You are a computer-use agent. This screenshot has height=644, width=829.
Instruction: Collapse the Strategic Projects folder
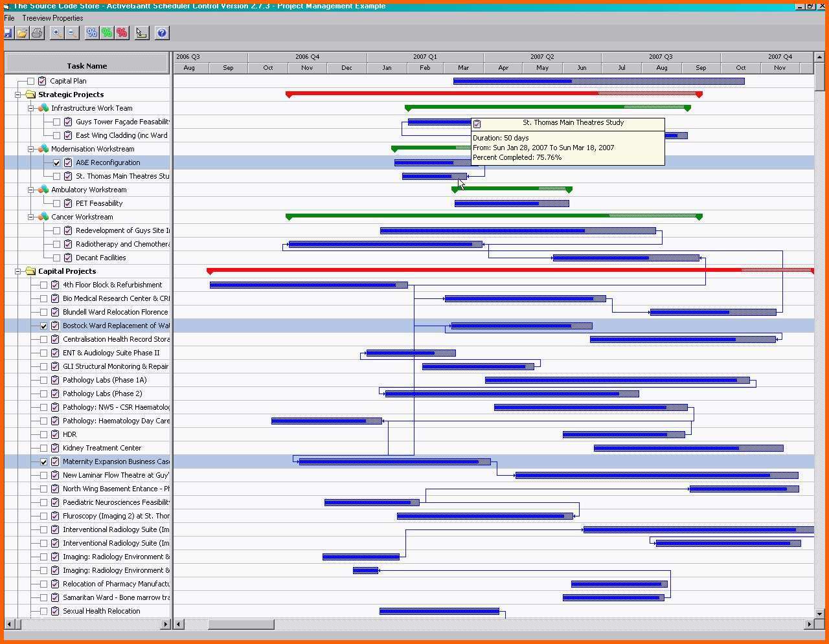[x=18, y=94]
